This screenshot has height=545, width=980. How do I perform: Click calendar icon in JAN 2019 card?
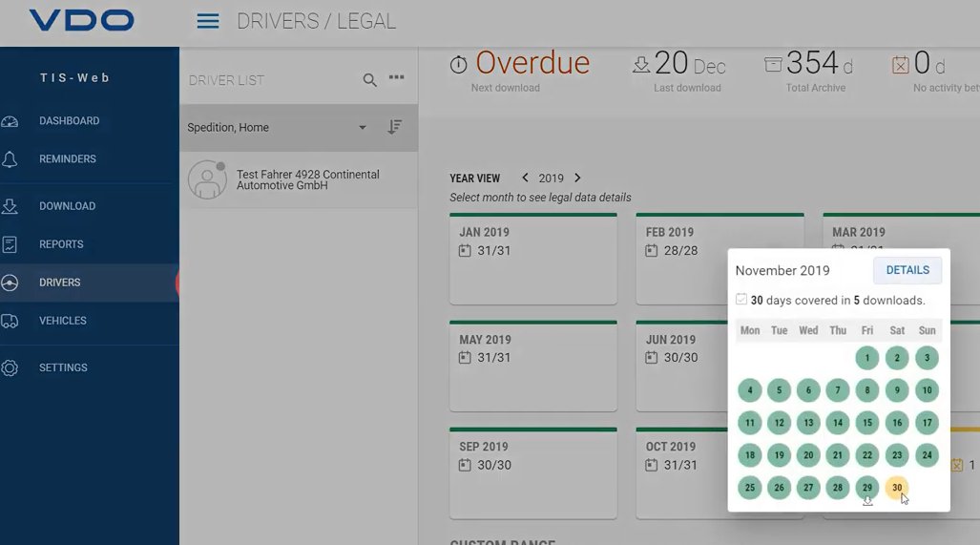[465, 251]
